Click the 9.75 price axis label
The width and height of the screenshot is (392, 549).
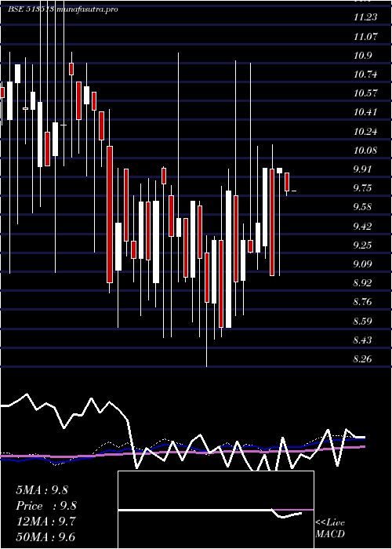tap(362, 188)
